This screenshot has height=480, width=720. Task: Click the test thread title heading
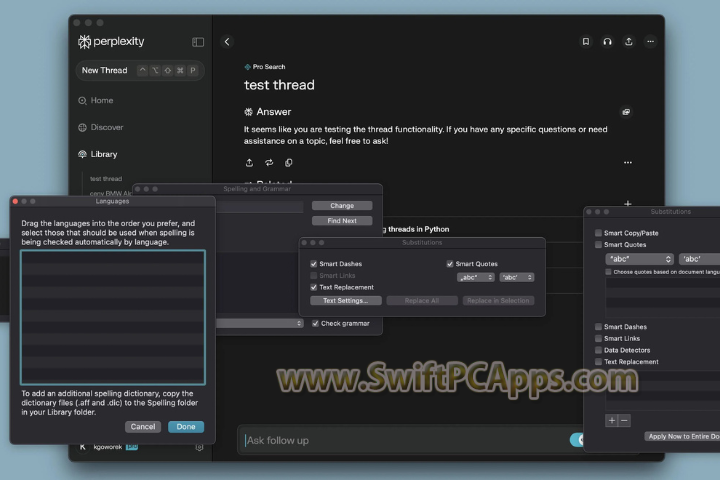pyautogui.click(x=279, y=85)
